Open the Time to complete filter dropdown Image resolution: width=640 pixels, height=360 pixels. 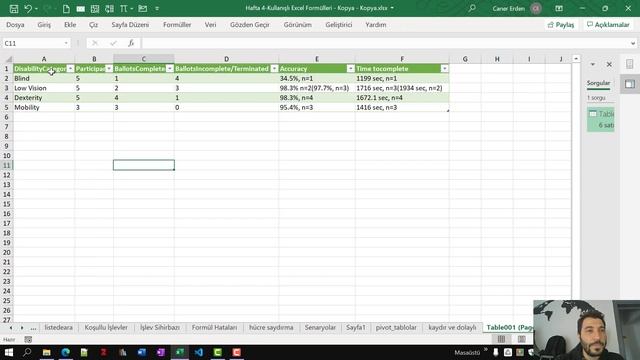[x=444, y=69]
